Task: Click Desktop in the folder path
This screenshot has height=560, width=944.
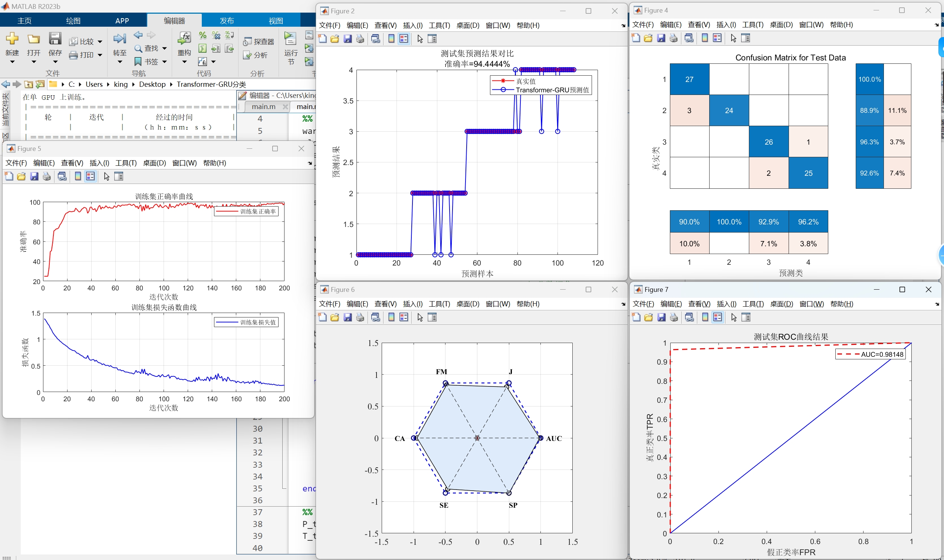Action: pyautogui.click(x=152, y=84)
